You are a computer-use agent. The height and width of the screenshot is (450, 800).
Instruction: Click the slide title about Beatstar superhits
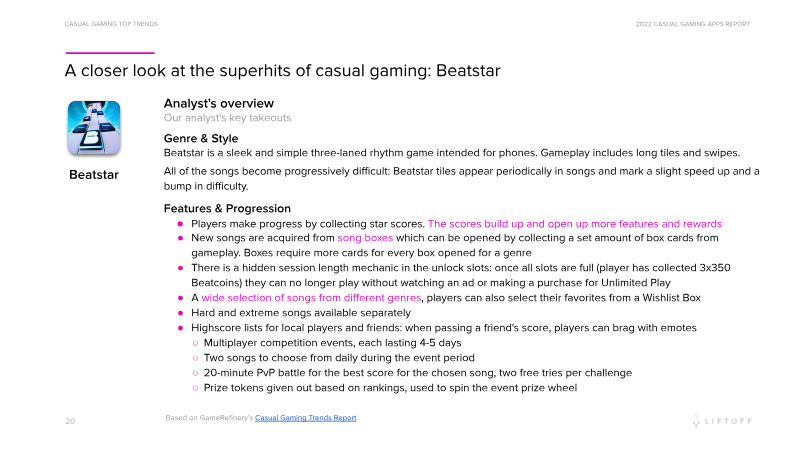coord(282,71)
